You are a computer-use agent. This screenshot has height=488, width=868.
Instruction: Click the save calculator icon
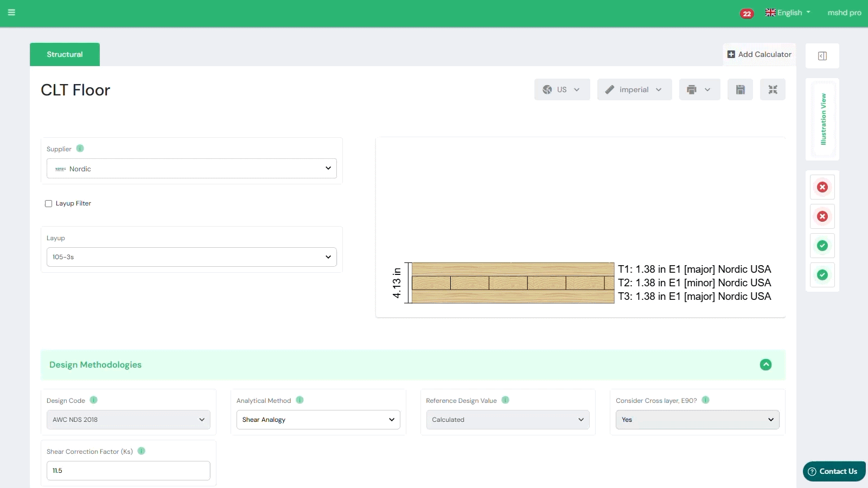pyautogui.click(x=740, y=89)
